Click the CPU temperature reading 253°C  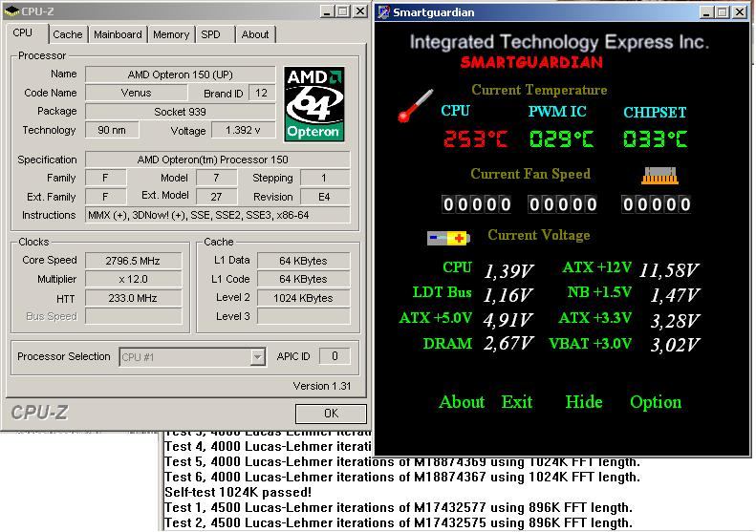coord(475,139)
